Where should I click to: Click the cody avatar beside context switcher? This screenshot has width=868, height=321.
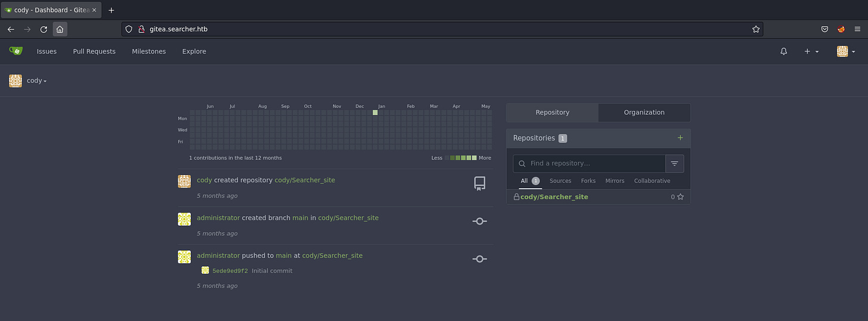tap(15, 81)
